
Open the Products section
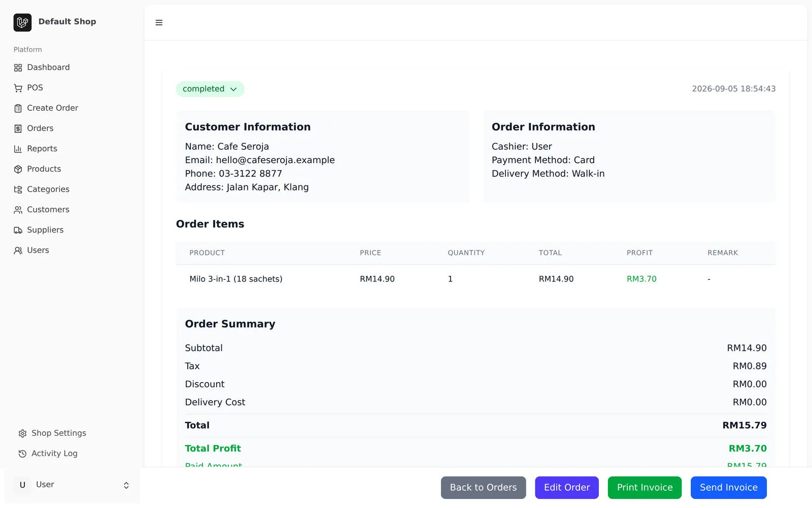pos(72,169)
